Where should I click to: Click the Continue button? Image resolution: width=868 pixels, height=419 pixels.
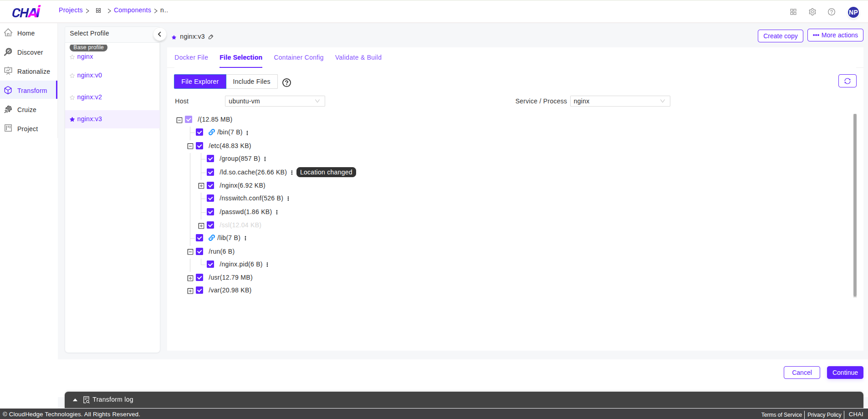845,373
